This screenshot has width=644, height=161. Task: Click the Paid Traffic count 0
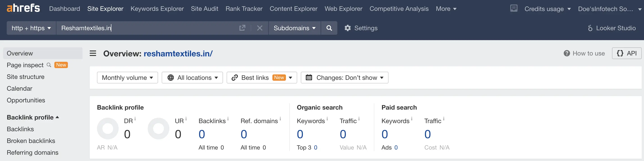pos(428,134)
